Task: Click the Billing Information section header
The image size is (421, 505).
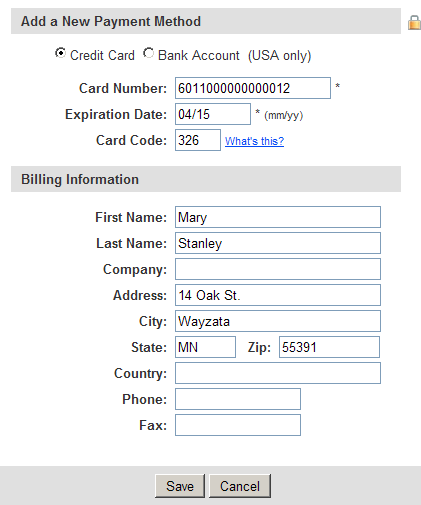Action: tap(206, 179)
